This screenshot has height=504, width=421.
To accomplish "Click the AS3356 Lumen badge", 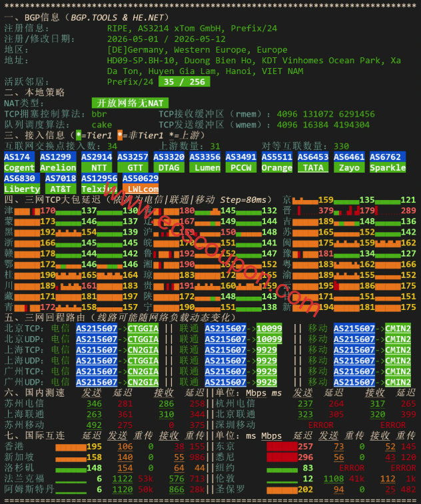I will coord(205,162).
